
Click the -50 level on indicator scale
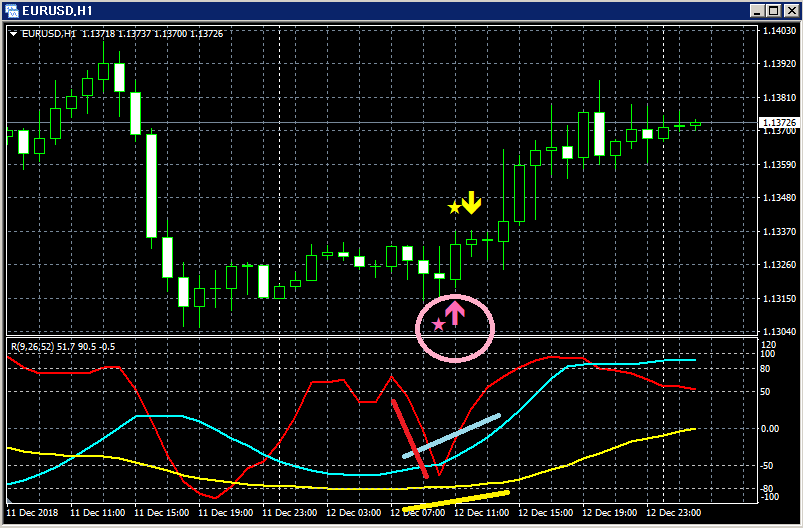[x=767, y=466]
